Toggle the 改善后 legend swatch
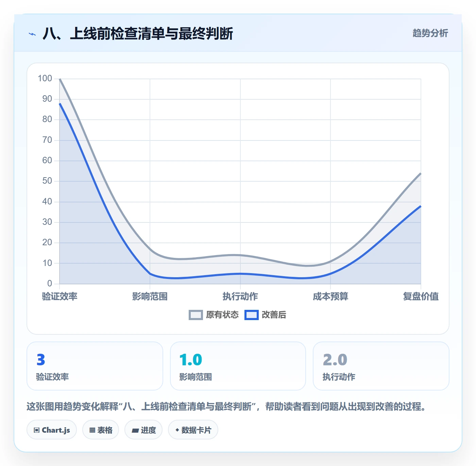The width and height of the screenshot is (476, 466). point(252,315)
